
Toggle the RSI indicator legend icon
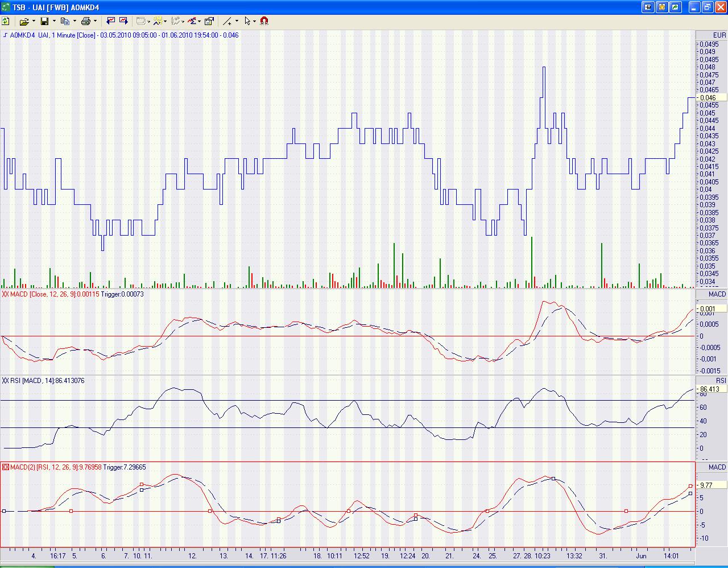click(x=5, y=381)
